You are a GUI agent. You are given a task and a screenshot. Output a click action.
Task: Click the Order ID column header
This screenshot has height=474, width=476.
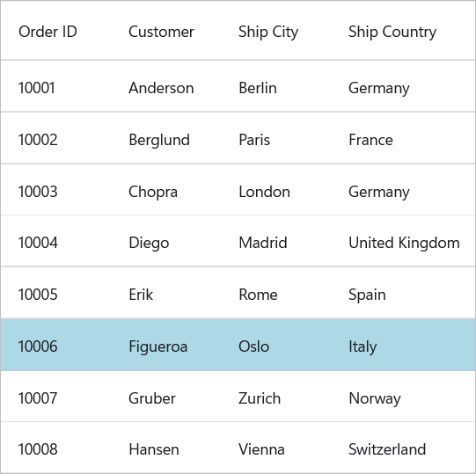coord(55,31)
